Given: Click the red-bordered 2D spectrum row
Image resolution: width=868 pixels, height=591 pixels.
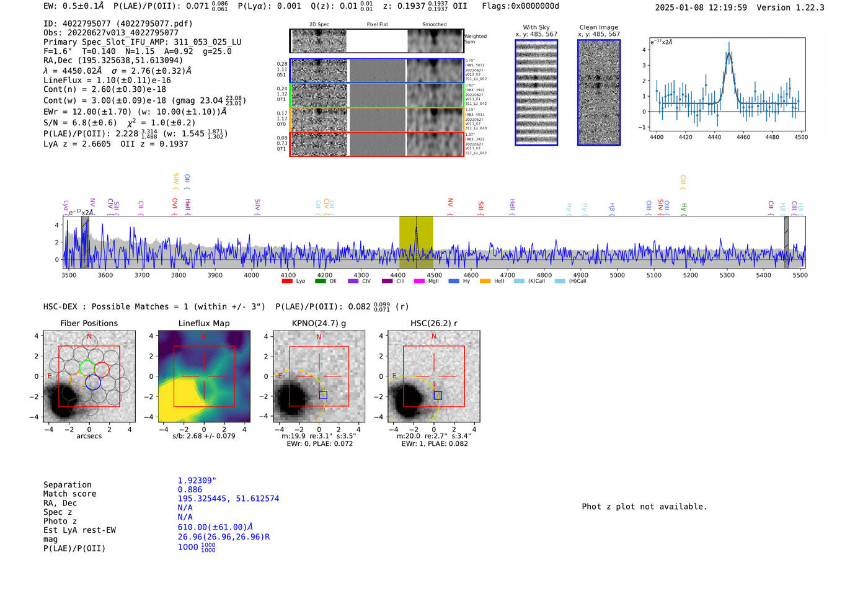Looking at the screenshot, I should 377,144.
